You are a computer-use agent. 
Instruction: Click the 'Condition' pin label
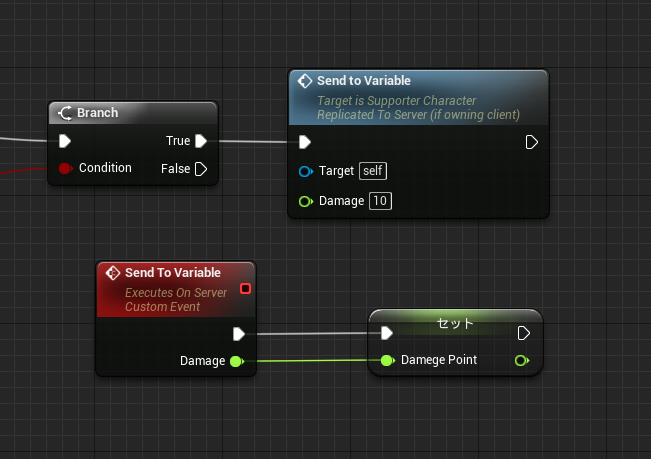105,168
